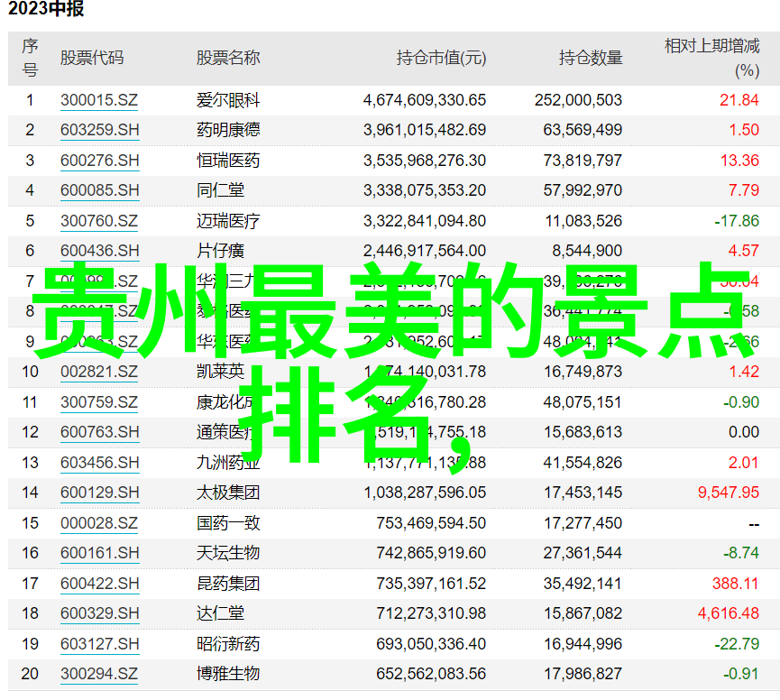Click the 相对上期增减(%) column header

(x=712, y=59)
